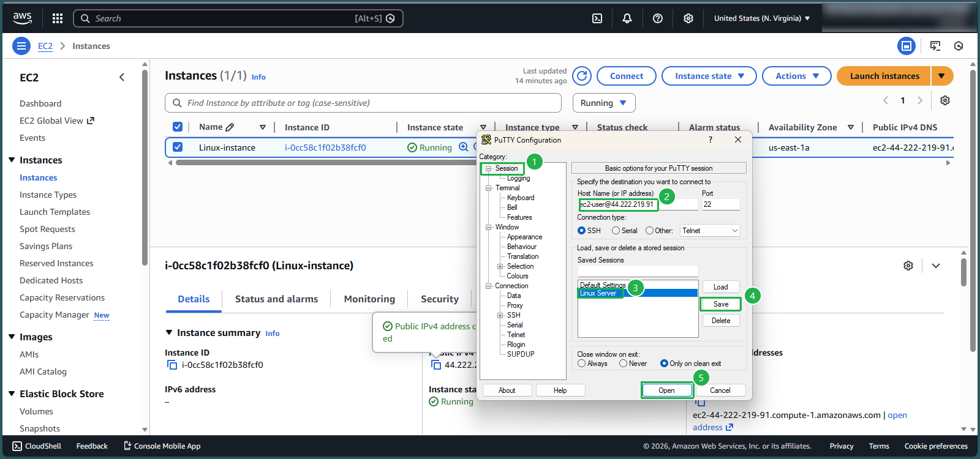Open the AWS services grid menu
This screenshot has width=980, height=459.
click(58, 18)
